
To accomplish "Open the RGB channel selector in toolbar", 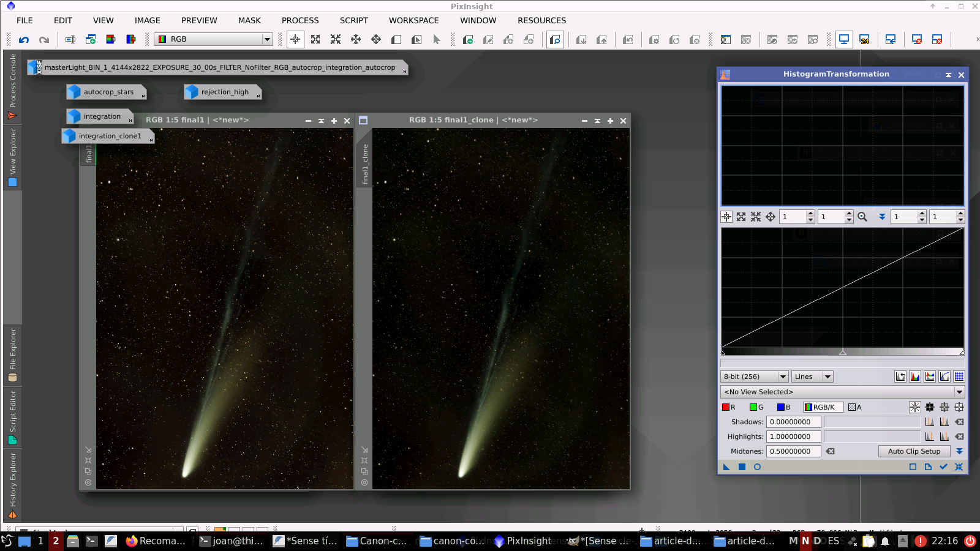I will (214, 39).
